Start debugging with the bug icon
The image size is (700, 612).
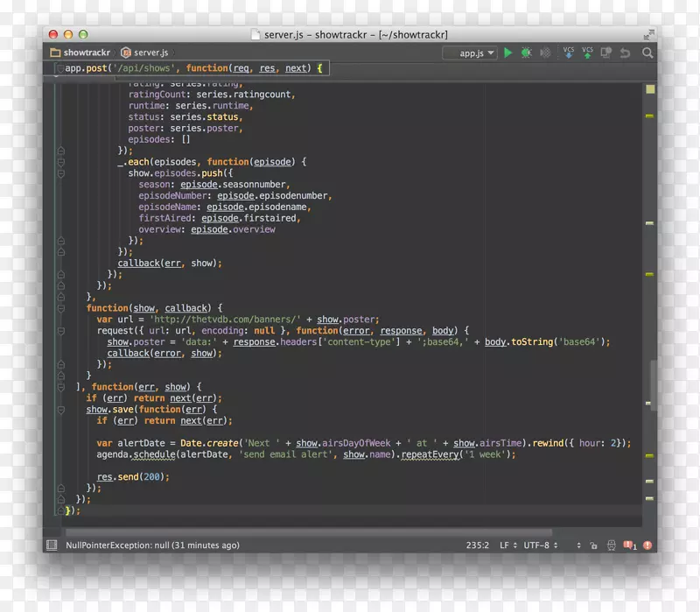point(526,53)
